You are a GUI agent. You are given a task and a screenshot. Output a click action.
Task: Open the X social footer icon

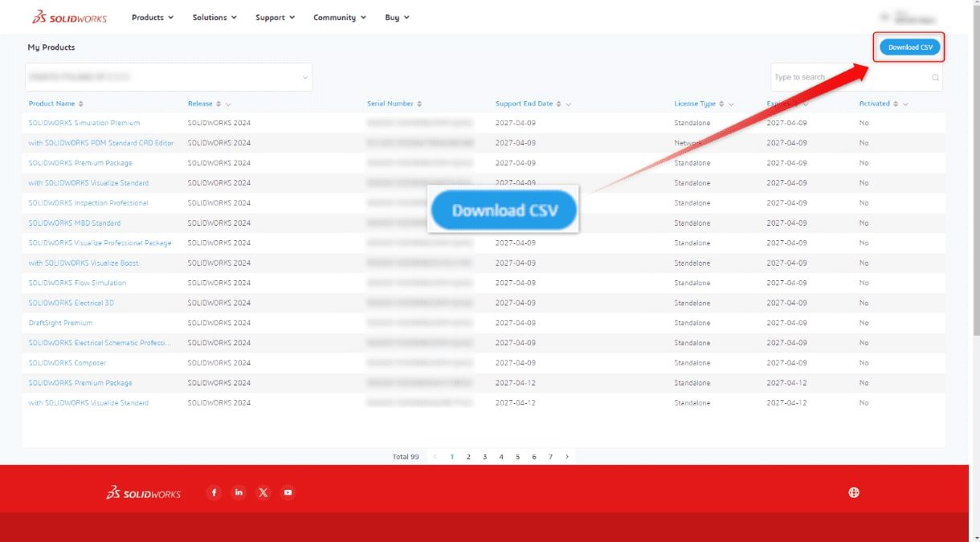[263, 492]
